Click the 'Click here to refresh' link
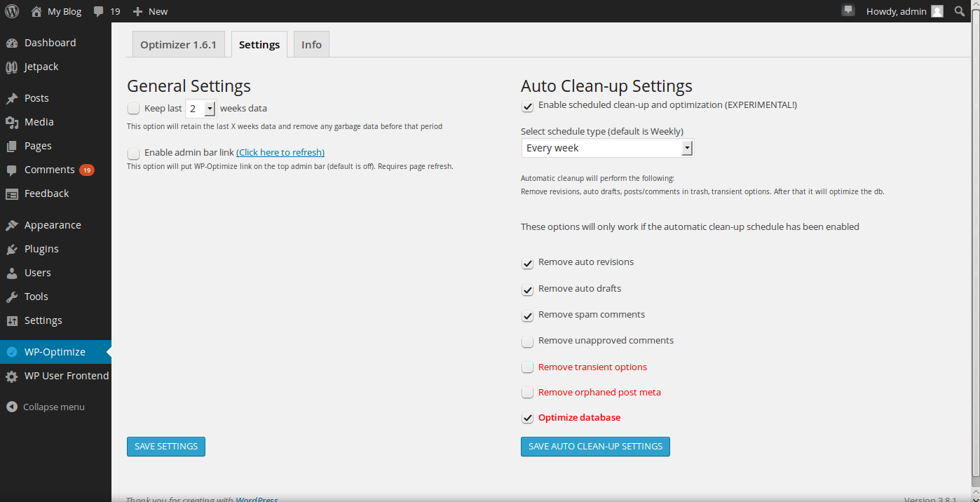This screenshot has width=980, height=502. (x=280, y=153)
